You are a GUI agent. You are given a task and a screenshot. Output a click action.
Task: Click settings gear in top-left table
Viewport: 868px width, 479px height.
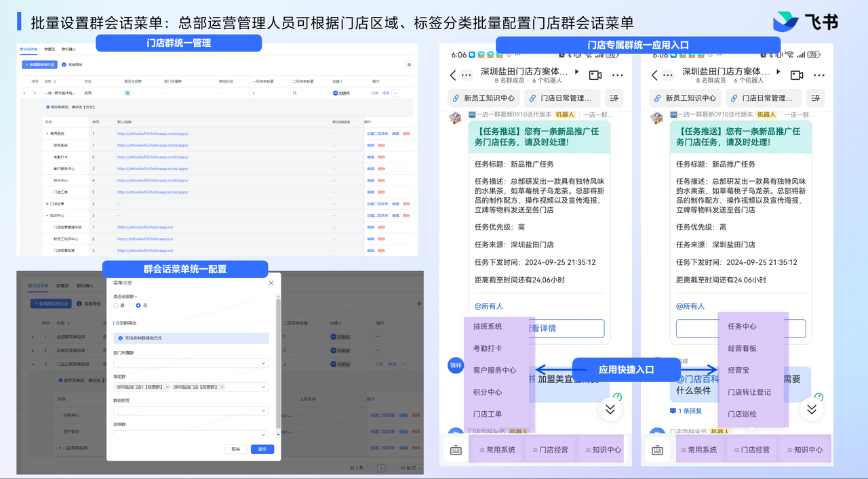coord(409,65)
